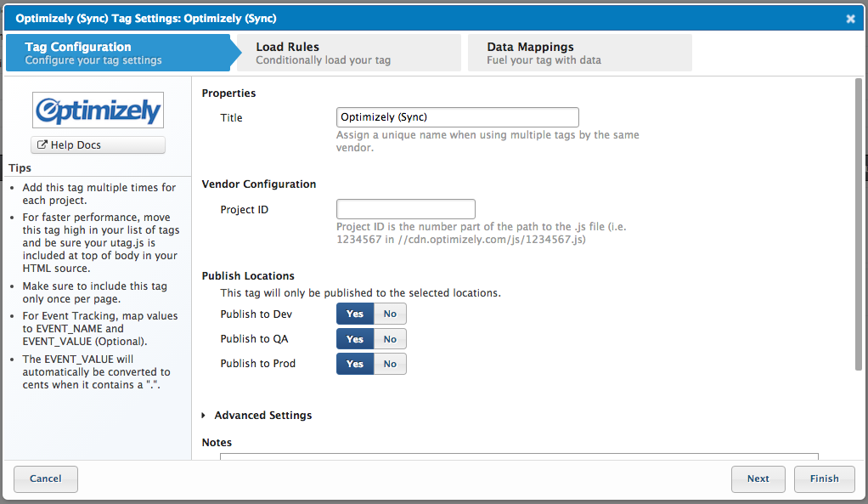
Task: Open the Help Docs link
Action: (98, 145)
